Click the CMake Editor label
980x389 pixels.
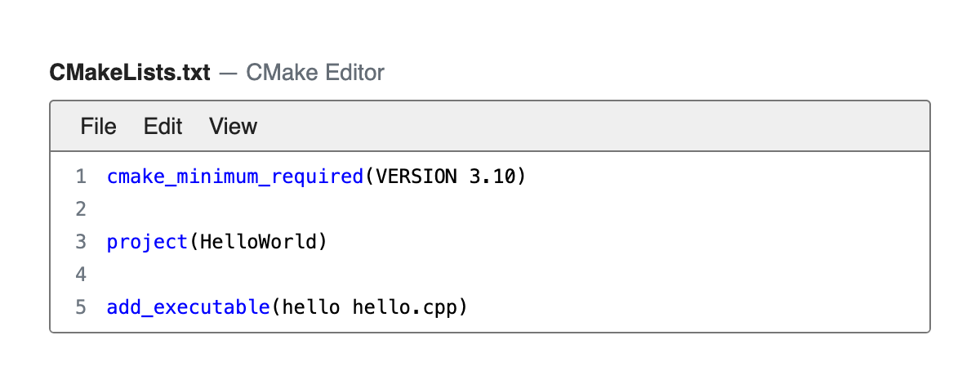click(x=315, y=73)
